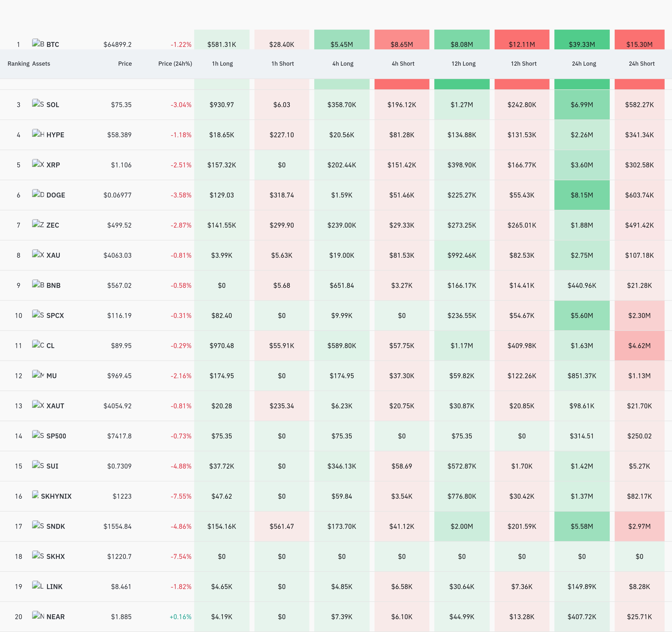This screenshot has height=632, width=672.
Task: Click DOGE's $8.15M 24h Long cell
Action: click(582, 195)
